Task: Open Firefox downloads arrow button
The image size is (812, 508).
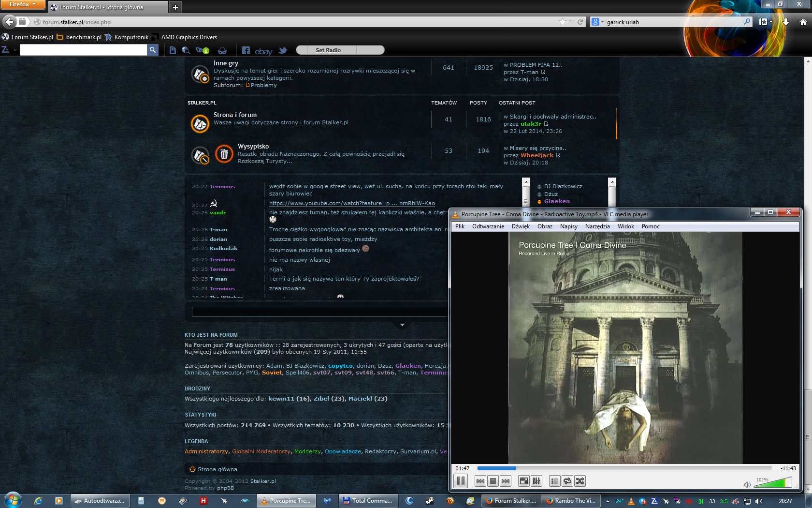Action: click(786, 22)
